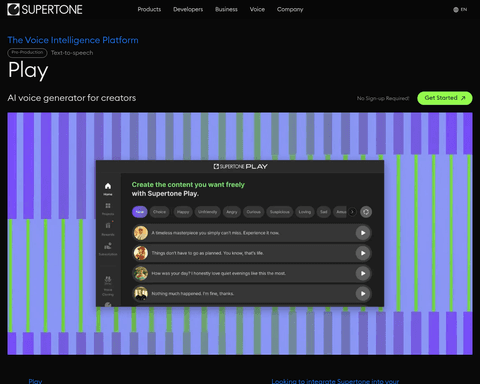The image size is (480, 384).
Task: Click the avatar beside 'How was your day?'
Action: (141, 274)
